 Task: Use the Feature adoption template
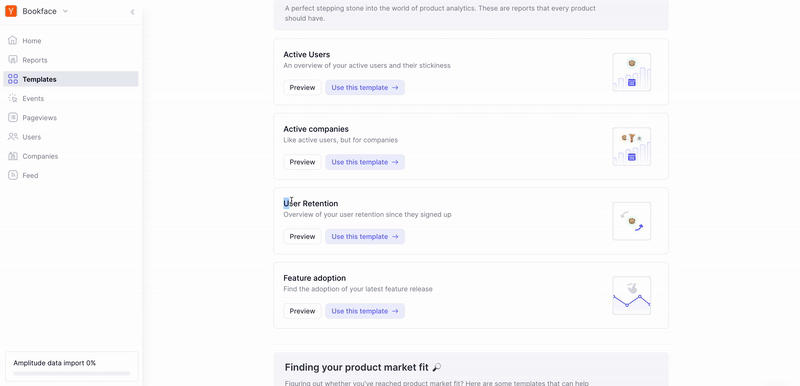pyautogui.click(x=365, y=311)
